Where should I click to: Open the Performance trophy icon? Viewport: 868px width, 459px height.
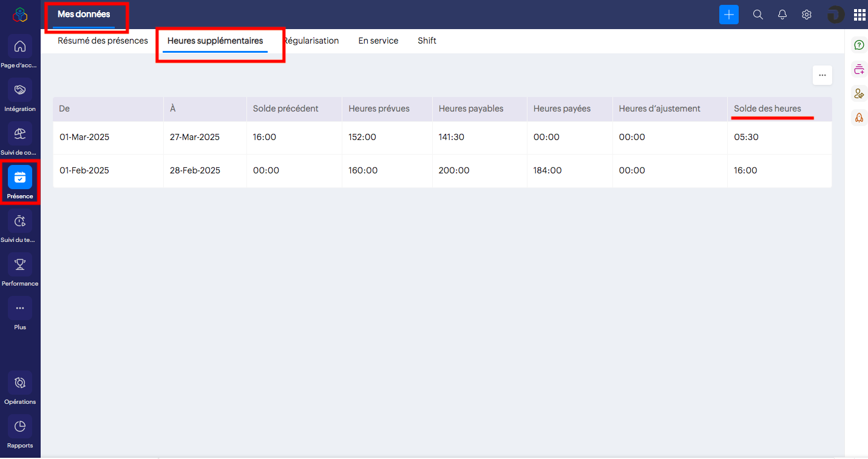[x=20, y=265]
